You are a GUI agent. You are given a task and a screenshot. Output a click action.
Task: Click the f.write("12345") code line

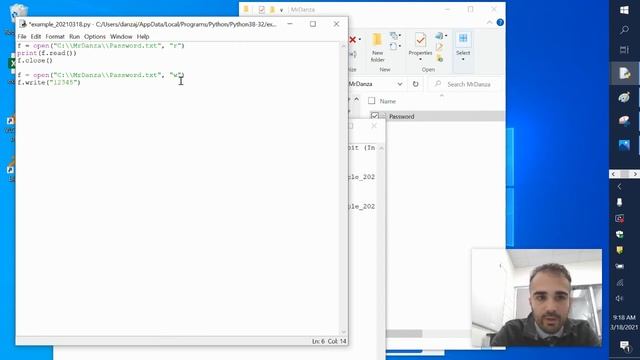pyautogui.click(x=49, y=82)
